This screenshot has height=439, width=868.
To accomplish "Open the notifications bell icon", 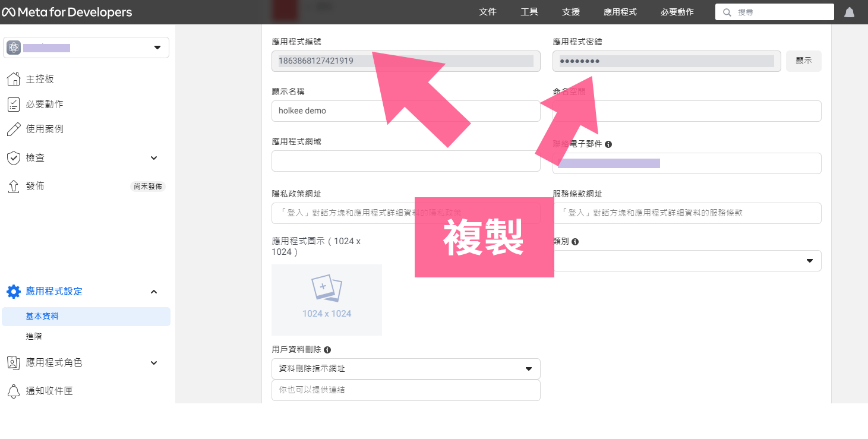I will point(850,12).
